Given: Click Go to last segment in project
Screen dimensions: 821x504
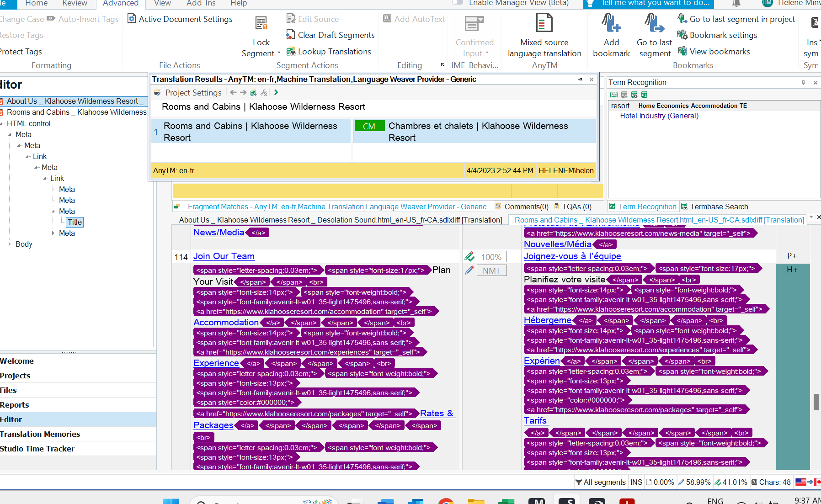Looking at the screenshot, I should [x=736, y=19].
